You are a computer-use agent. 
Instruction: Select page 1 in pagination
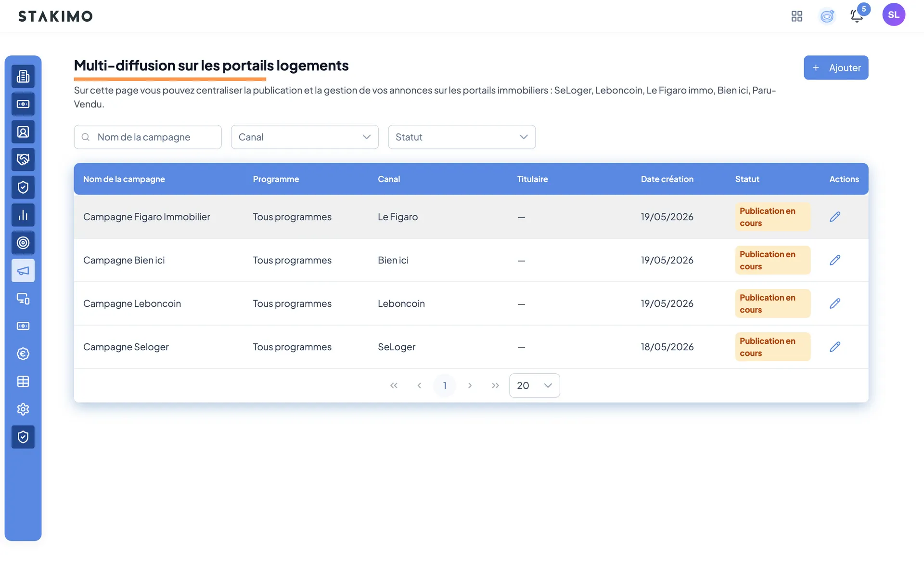(x=445, y=385)
